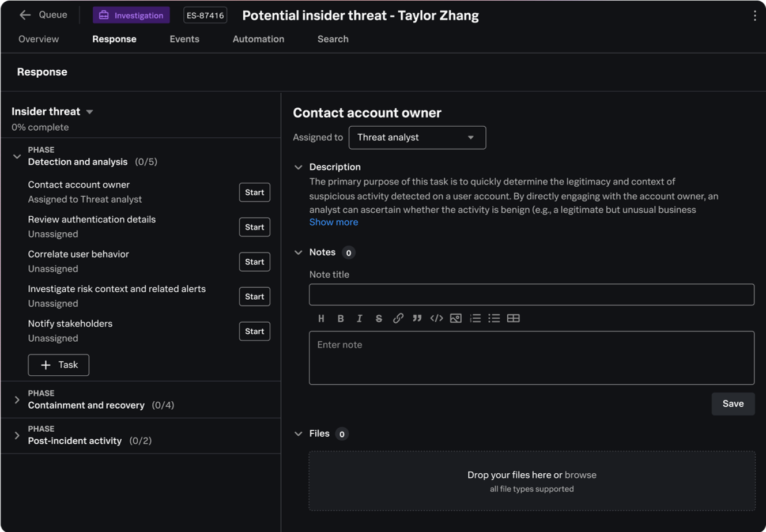The image size is (766, 532).
Task: Expand the Post-incident activity phase
Action: click(x=17, y=435)
